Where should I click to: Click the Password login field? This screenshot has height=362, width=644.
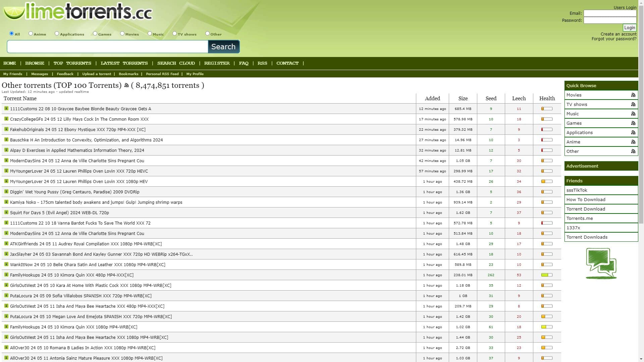610,20
